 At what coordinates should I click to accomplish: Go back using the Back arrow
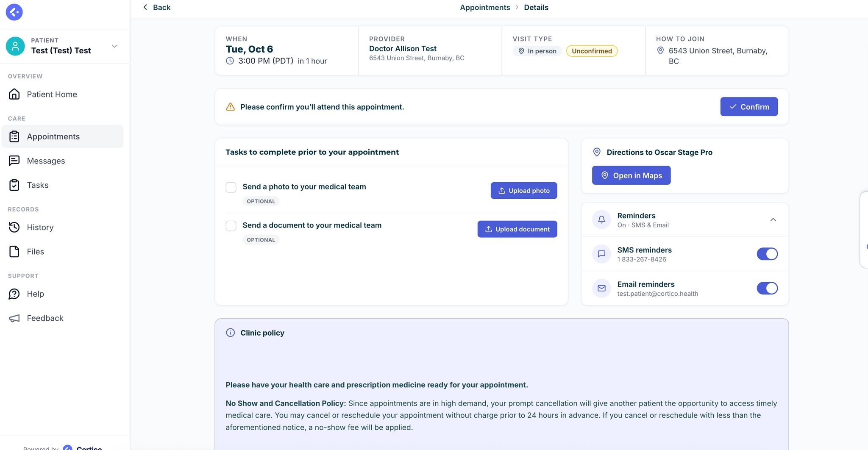coord(156,7)
